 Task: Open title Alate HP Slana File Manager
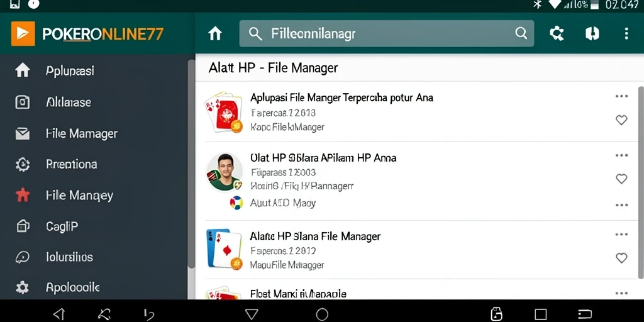(315, 236)
